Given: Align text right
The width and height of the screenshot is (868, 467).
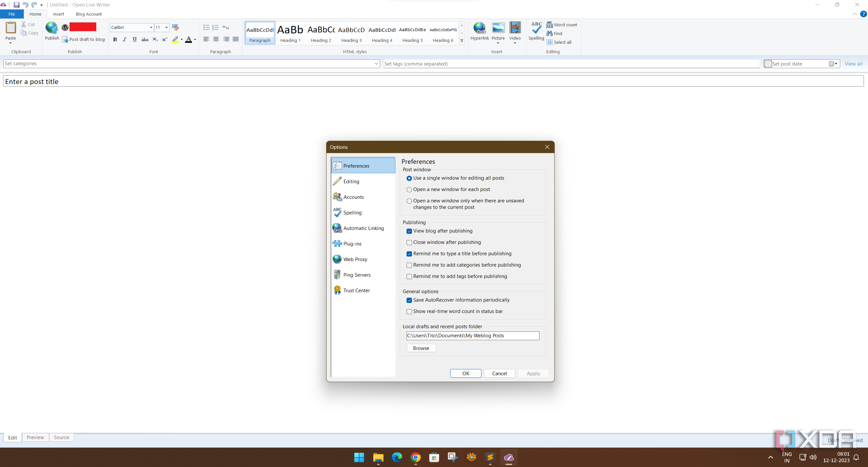Looking at the screenshot, I should [226, 39].
